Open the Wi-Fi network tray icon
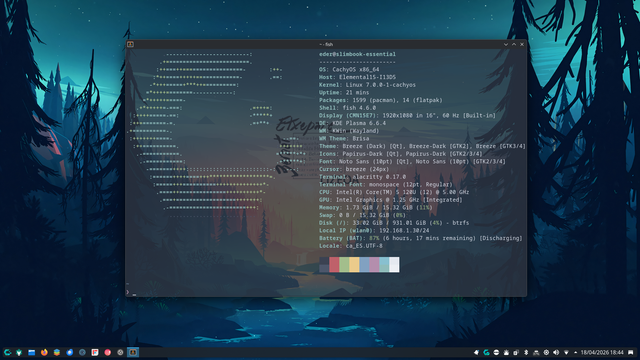This screenshot has width=640, height=360. [566, 352]
